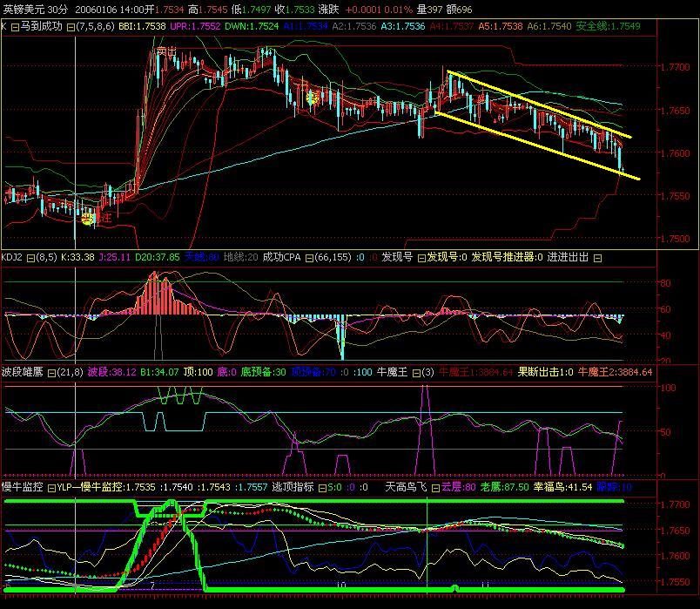Click the 80 level on KDJ axis
700x609 pixels.
click(x=665, y=283)
